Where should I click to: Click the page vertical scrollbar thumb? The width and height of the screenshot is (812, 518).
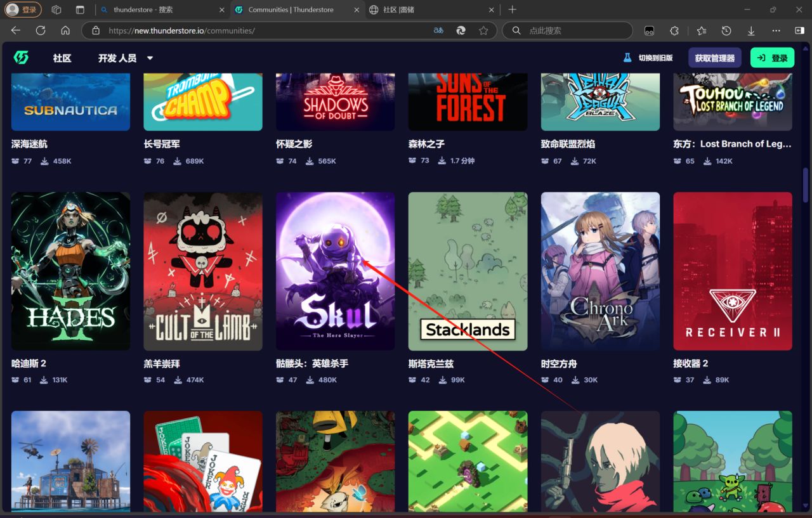806,185
